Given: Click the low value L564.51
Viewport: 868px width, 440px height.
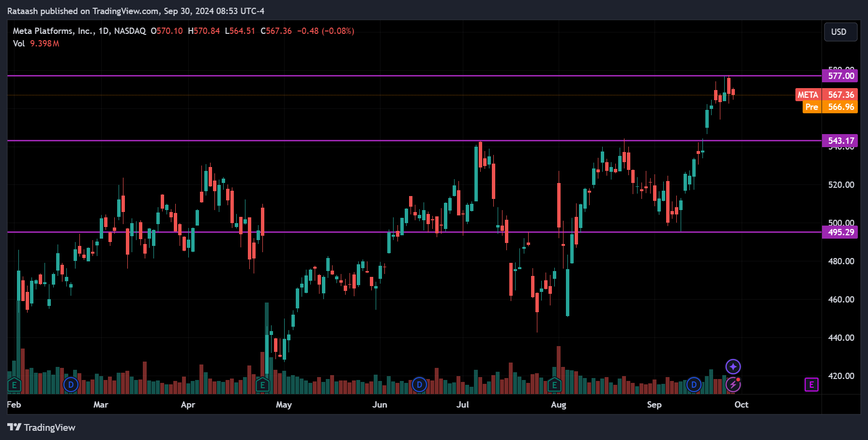Looking at the screenshot, I should point(240,31).
